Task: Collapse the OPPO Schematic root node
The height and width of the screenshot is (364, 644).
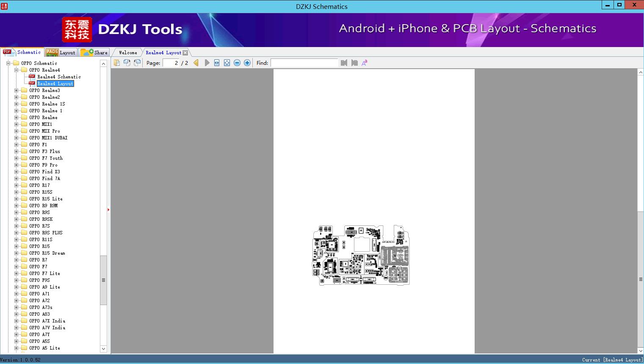Action: click(x=8, y=63)
